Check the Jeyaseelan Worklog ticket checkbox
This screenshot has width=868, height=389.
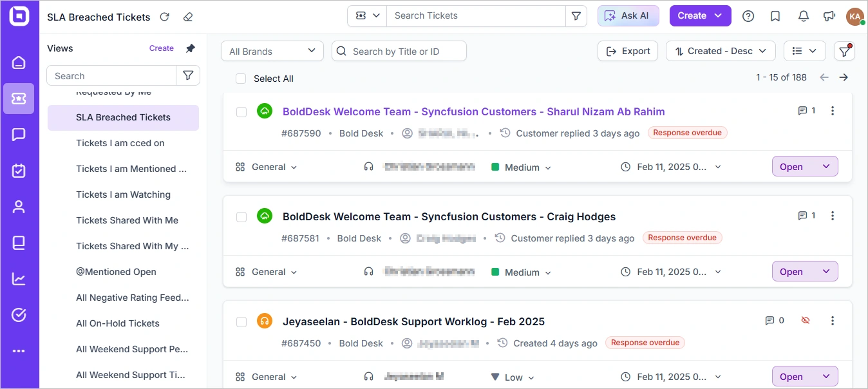[241, 322]
